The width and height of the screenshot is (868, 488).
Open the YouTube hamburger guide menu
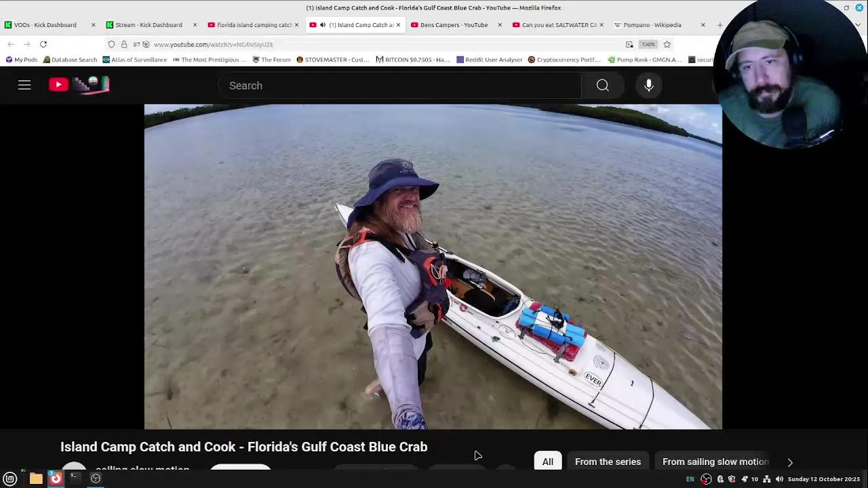(x=24, y=85)
